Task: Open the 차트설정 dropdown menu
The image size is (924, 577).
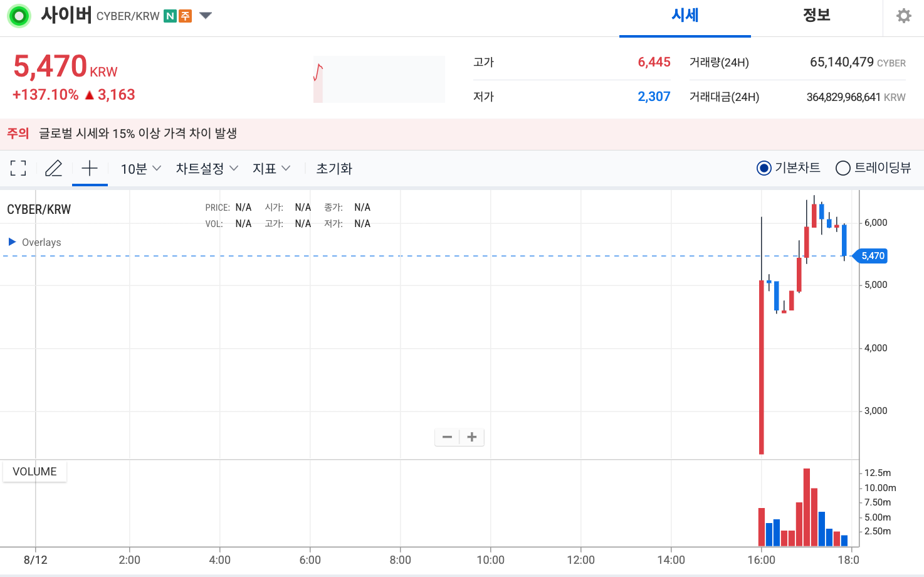Action: (x=206, y=168)
